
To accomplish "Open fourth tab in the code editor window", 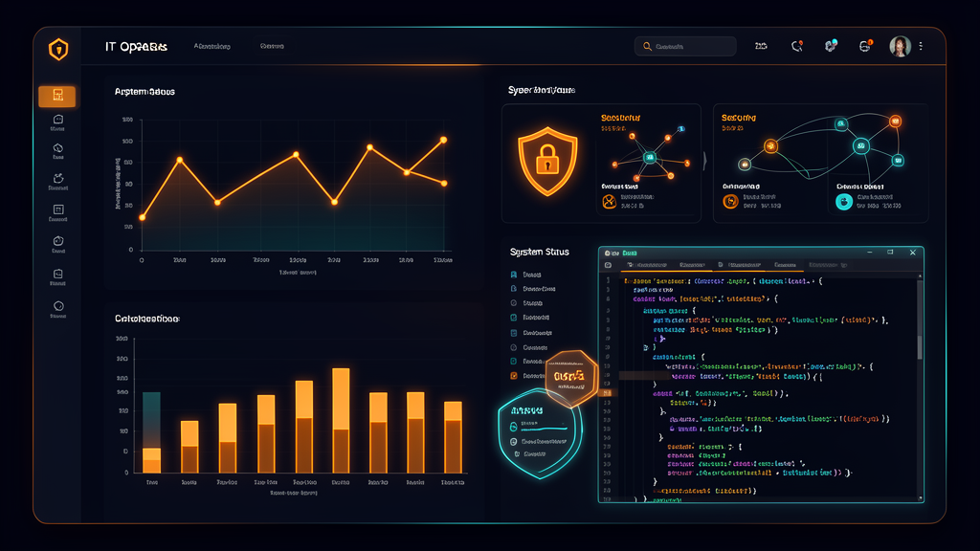I will click(x=786, y=265).
